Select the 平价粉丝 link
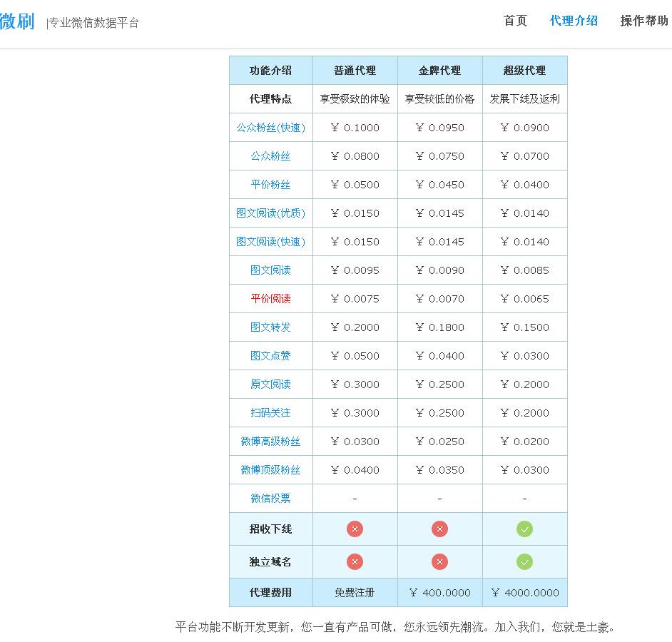 coord(270,184)
